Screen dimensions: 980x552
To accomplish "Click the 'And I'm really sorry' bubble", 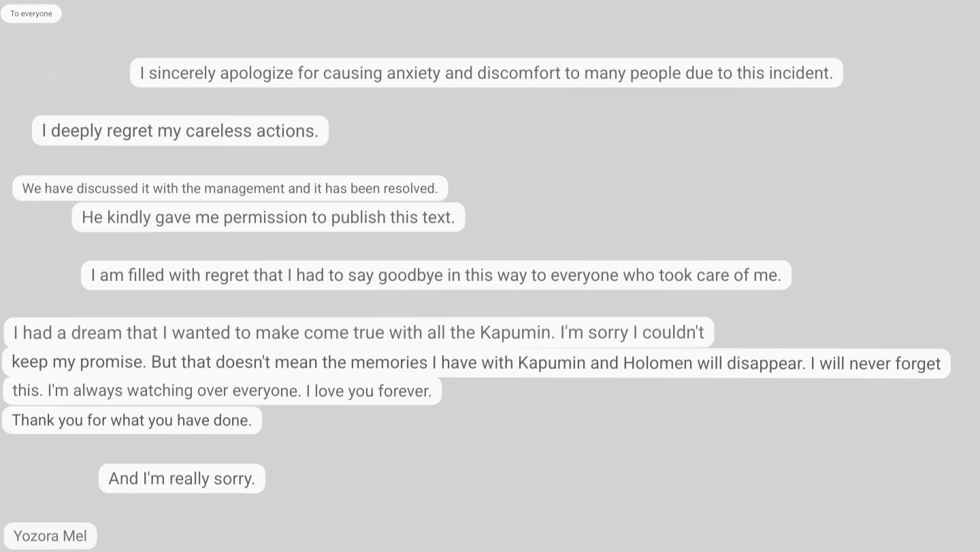I will (x=182, y=478).
